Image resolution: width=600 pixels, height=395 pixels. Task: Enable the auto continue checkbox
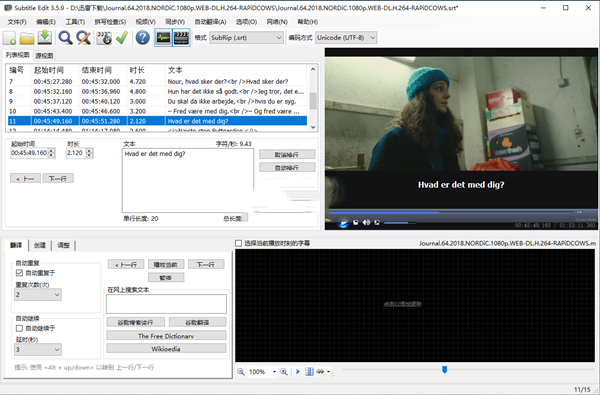pos(19,328)
